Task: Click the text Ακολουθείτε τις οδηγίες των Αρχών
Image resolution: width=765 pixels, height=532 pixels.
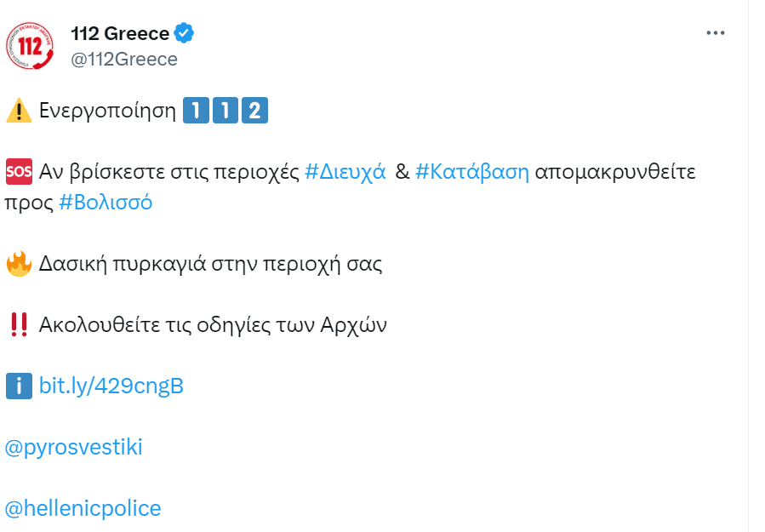Action: pyautogui.click(x=213, y=325)
